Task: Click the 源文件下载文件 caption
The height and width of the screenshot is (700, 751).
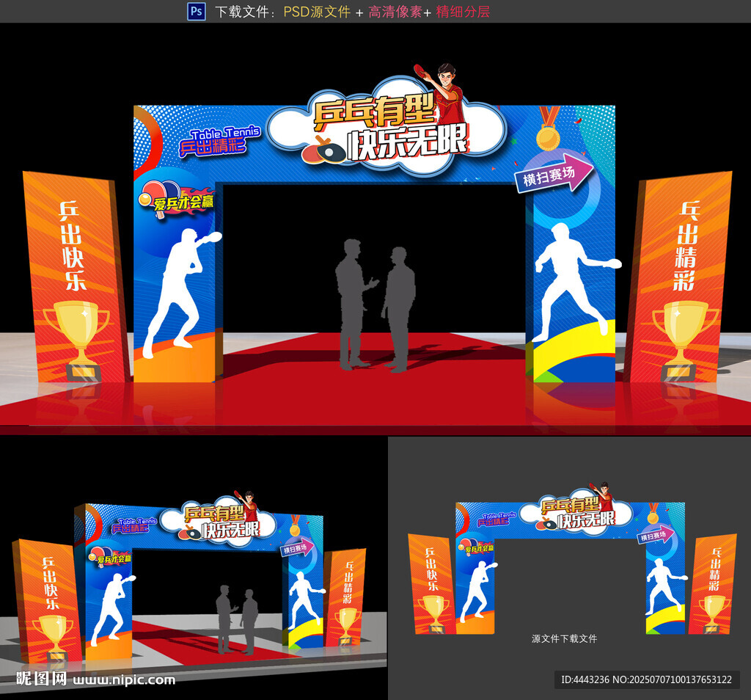Action: 564,638
